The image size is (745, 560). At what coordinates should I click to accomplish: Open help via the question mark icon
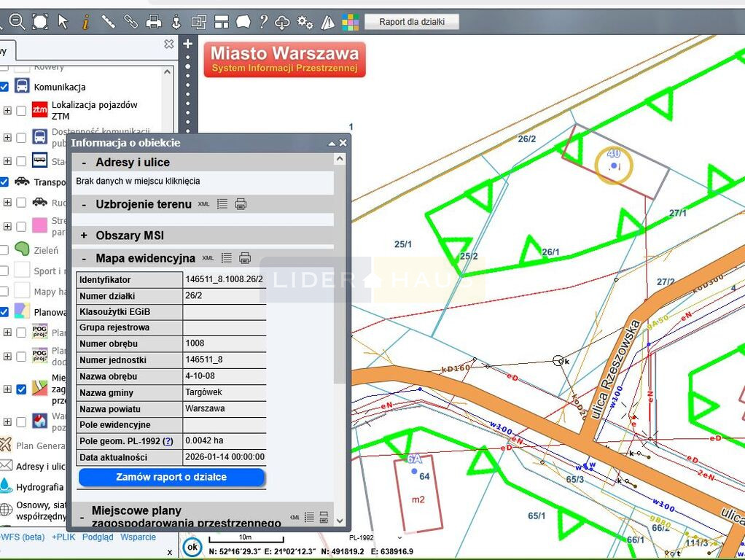point(263,21)
